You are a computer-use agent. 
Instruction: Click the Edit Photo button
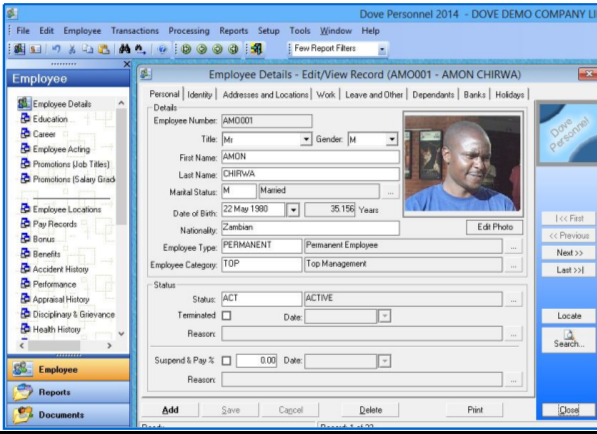[495, 227]
